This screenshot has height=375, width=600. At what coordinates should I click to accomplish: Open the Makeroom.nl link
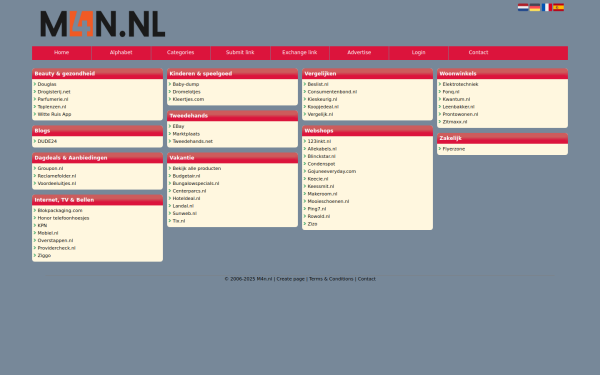click(322, 194)
